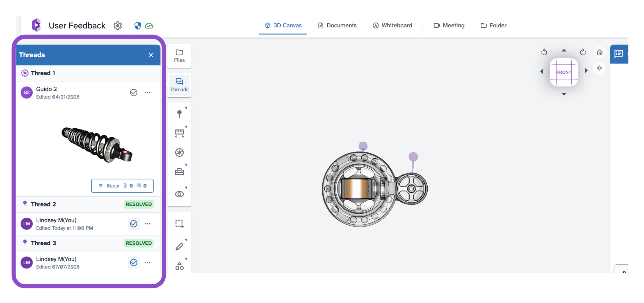The image size is (644, 303).
Task: Toggle the Threads toolbar button
Action: point(179,85)
